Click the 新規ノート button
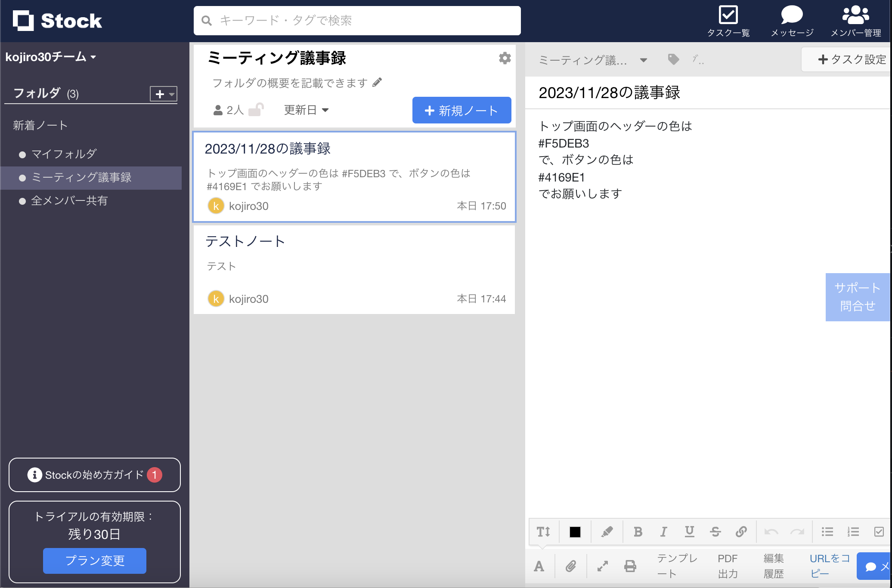This screenshot has width=892, height=588. tap(461, 111)
